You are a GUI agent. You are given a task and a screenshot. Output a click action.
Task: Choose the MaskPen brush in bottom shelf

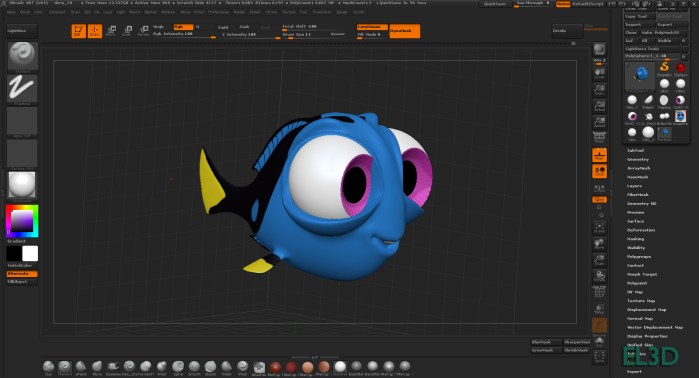pos(259,368)
